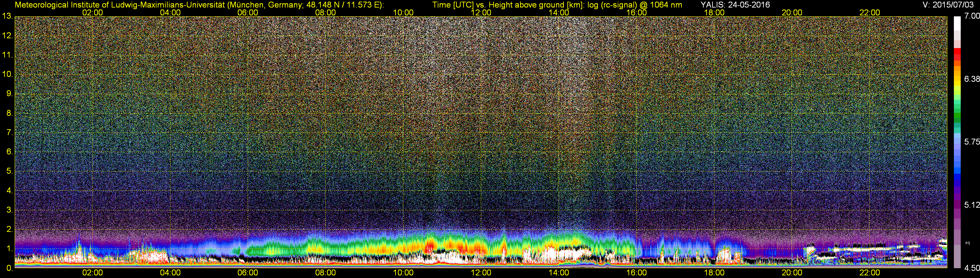Image resolution: width=980 pixels, height=278 pixels.
Task: Click the '7.' height axis label
Action: coord(9,132)
